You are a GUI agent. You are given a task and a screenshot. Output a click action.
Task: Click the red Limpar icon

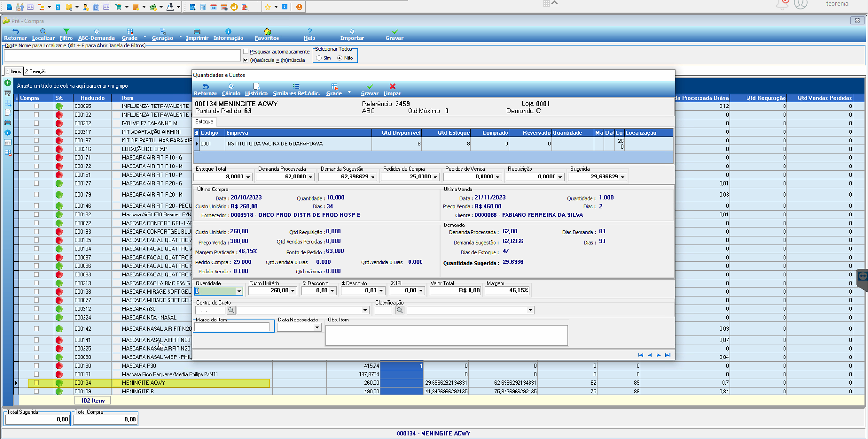click(x=392, y=87)
